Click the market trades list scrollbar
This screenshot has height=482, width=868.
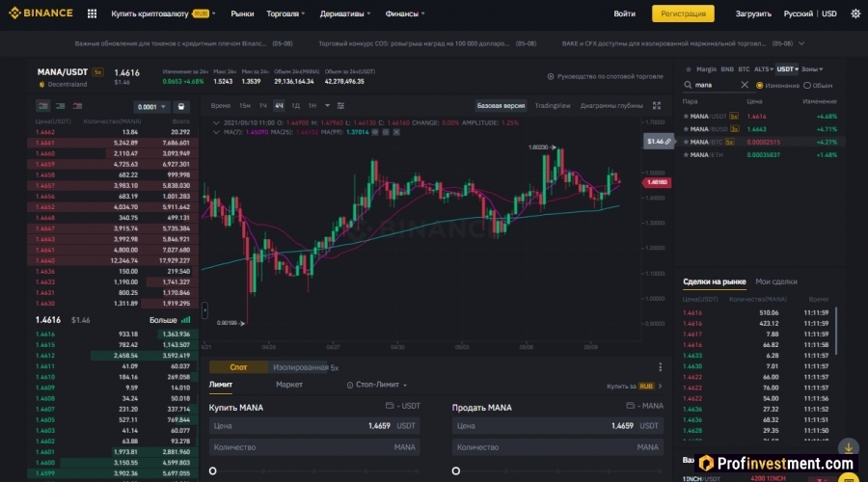click(x=836, y=331)
